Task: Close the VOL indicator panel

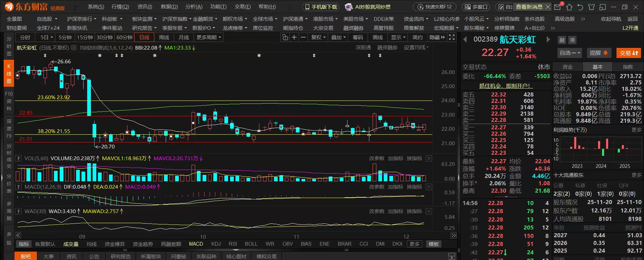Action: click(x=429, y=158)
